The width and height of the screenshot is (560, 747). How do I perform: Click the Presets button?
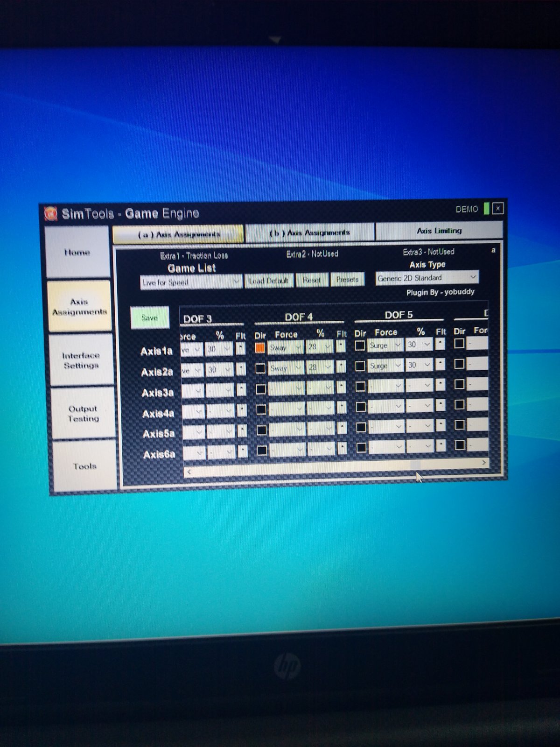[x=347, y=280]
